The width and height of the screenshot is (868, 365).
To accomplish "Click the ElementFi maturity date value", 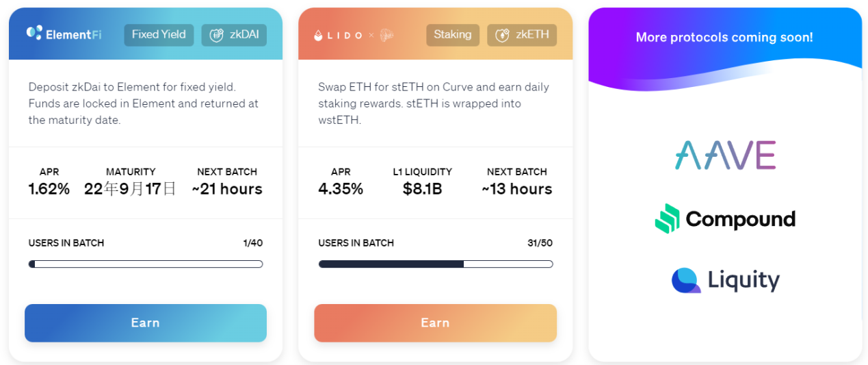I will click(x=130, y=189).
